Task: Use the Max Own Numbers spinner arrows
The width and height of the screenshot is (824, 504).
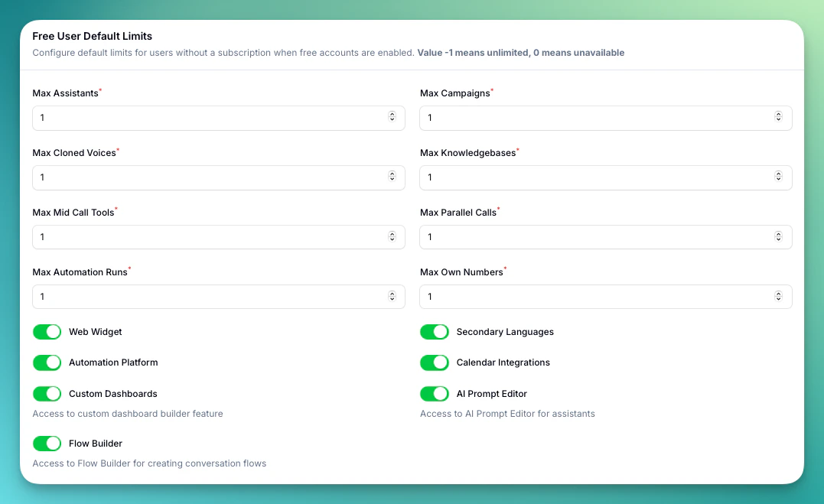Action: coord(778,296)
